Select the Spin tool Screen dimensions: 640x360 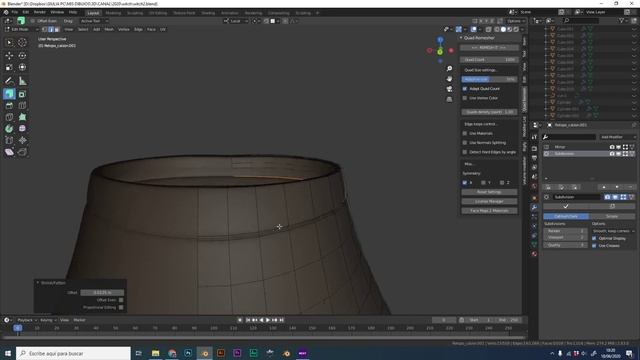(9, 129)
